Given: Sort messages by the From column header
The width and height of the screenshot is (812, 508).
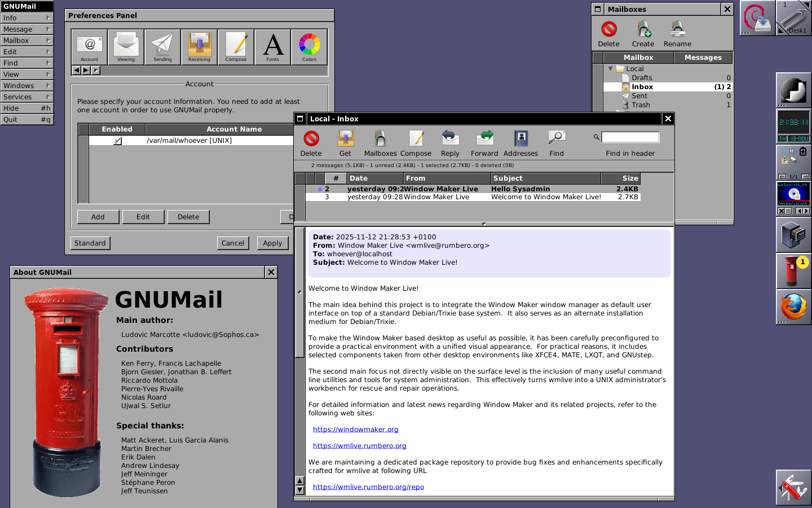Looking at the screenshot, I should click(447, 178).
